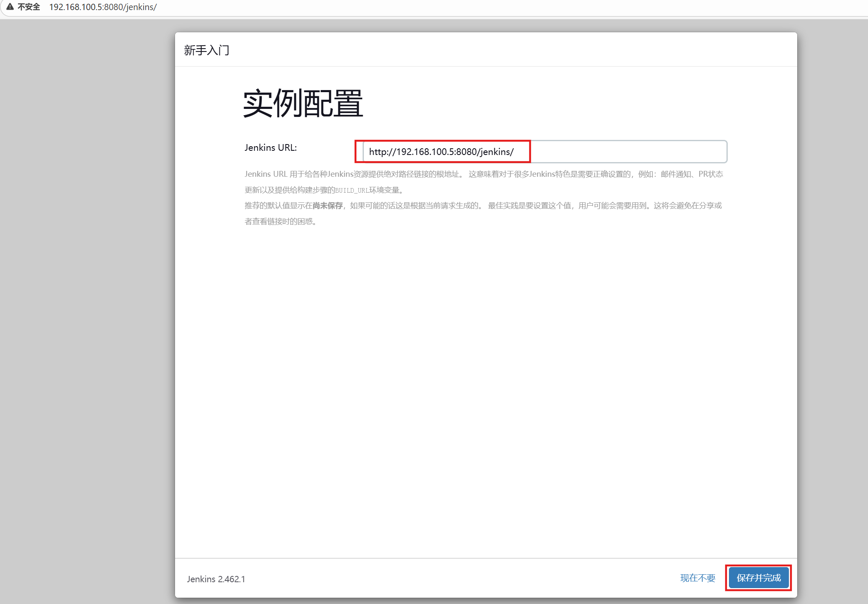868x604 pixels.
Task: Click the line 者查看链接时的困惑
Action: [x=280, y=222]
